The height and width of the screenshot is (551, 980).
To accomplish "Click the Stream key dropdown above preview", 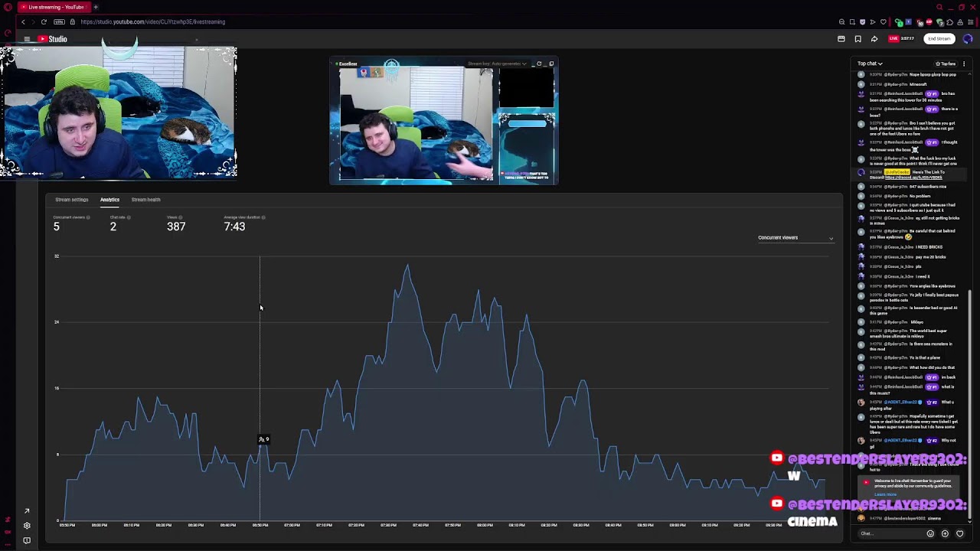I will click(x=498, y=64).
